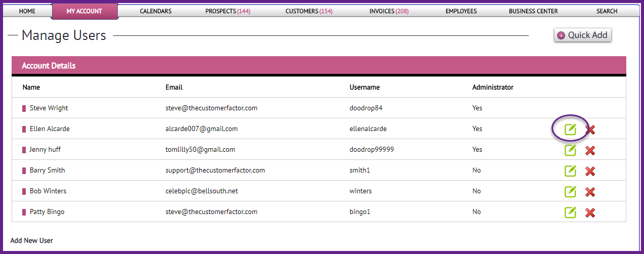
Task: Click the email celebpic@bellsouth.net
Action: [202, 191]
